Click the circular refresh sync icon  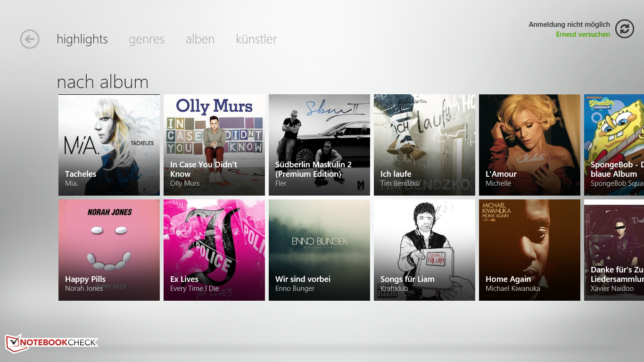coord(624,29)
